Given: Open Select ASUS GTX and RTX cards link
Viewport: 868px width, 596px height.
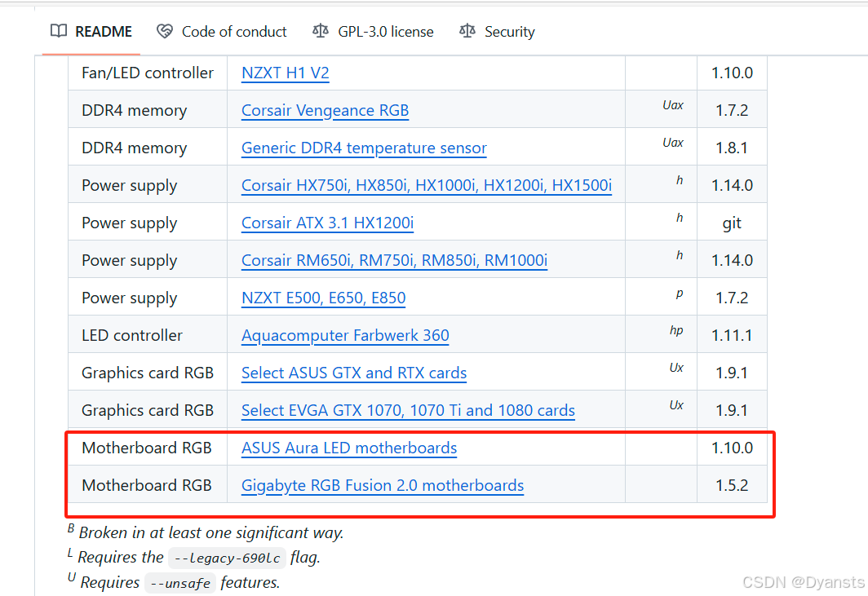Looking at the screenshot, I should click(354, 373).
